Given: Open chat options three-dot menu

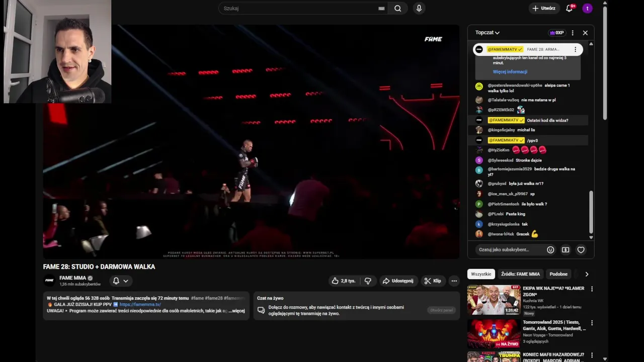Looking at the screenshot, I should pos(573,33).
